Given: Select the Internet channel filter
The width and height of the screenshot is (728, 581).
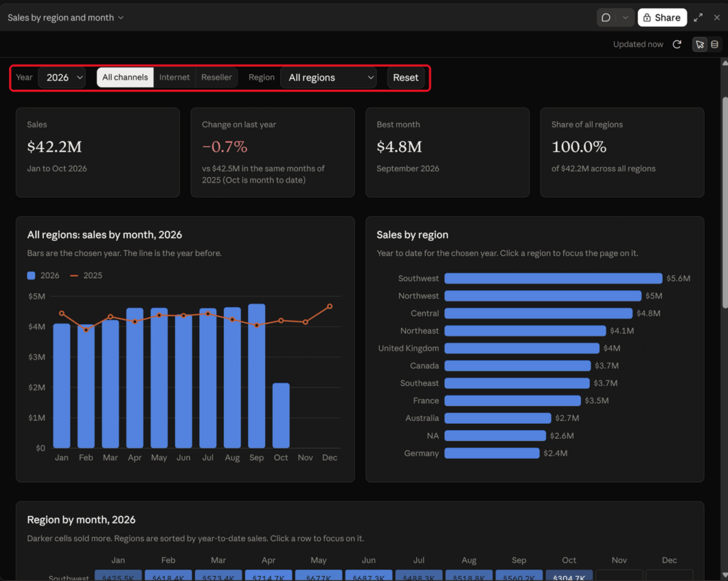Looking at the screenshot, I should click(x=174, y=77).
